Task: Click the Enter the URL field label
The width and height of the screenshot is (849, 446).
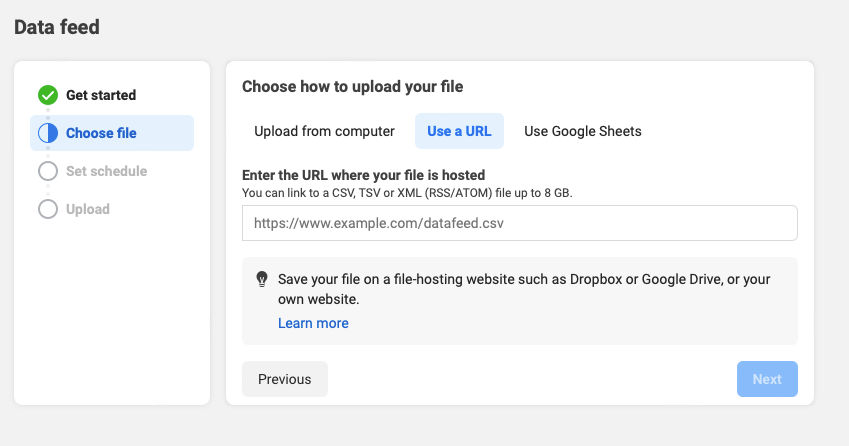Action: point(363,175)
